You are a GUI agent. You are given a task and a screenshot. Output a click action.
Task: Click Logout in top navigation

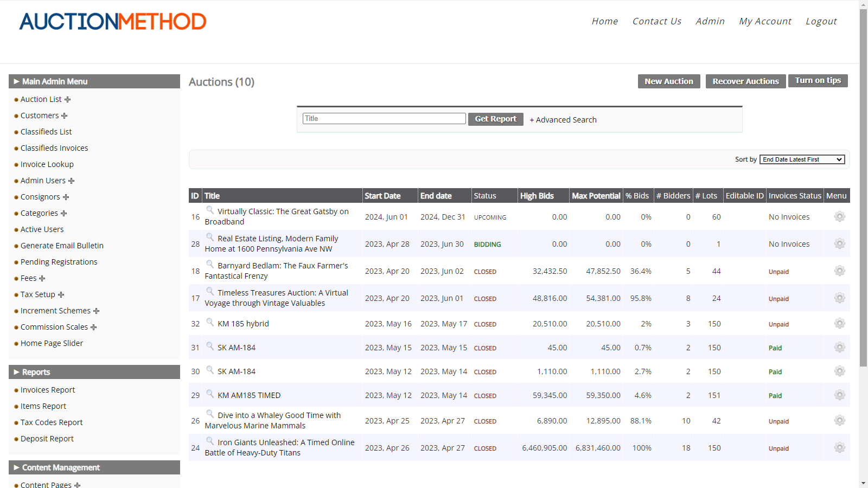pos(821,21)
